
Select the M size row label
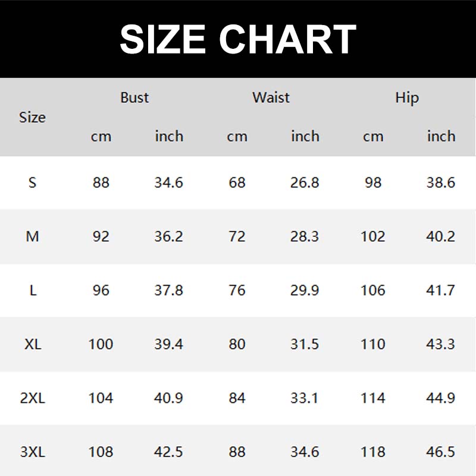[x=32, y=236]
